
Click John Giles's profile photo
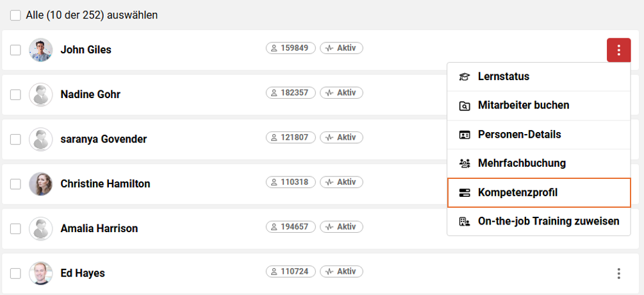[40, 50]
